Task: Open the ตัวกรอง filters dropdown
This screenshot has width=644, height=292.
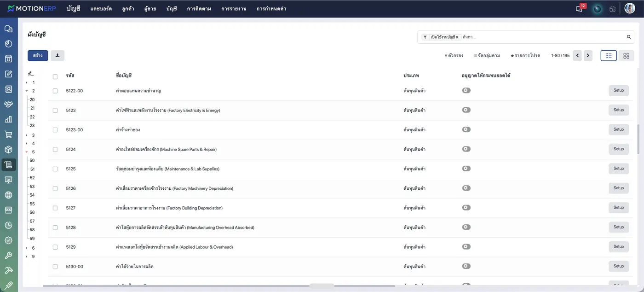Action: click(x=454, y=56)
